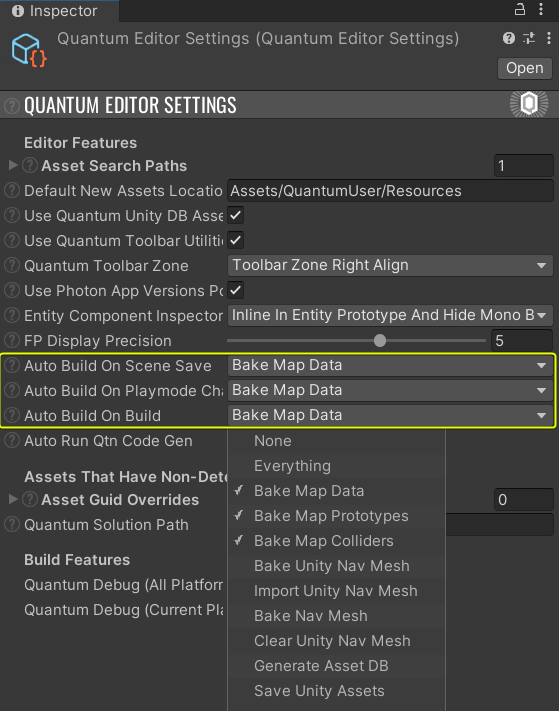Image resolution: width=559 pixels, height=711 pixels.
Task: Click help icon for Asset Search Paths
Action: pyautogui.click(x=30, y=166)
